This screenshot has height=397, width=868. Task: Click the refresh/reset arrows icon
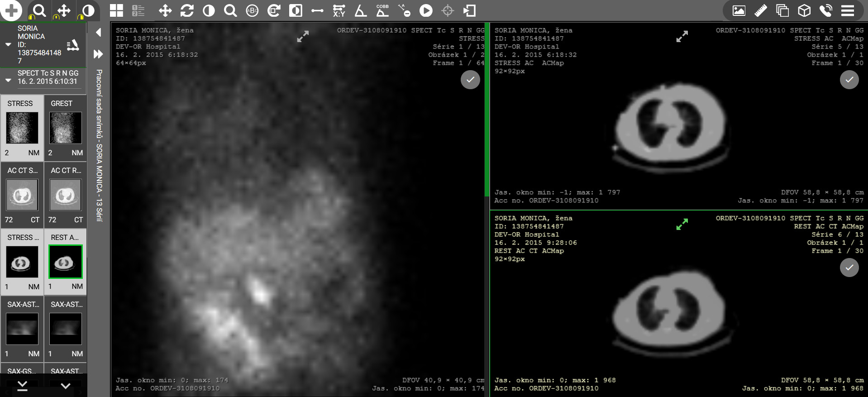pos(187,10)
